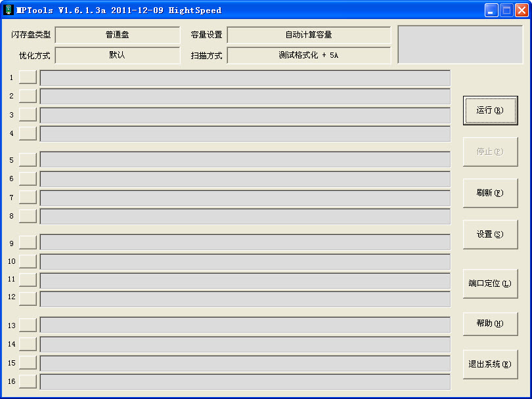Click the 端口定位 (L) port locate button
The width and height of the screenshot is (532, 399).
point(490,283)
